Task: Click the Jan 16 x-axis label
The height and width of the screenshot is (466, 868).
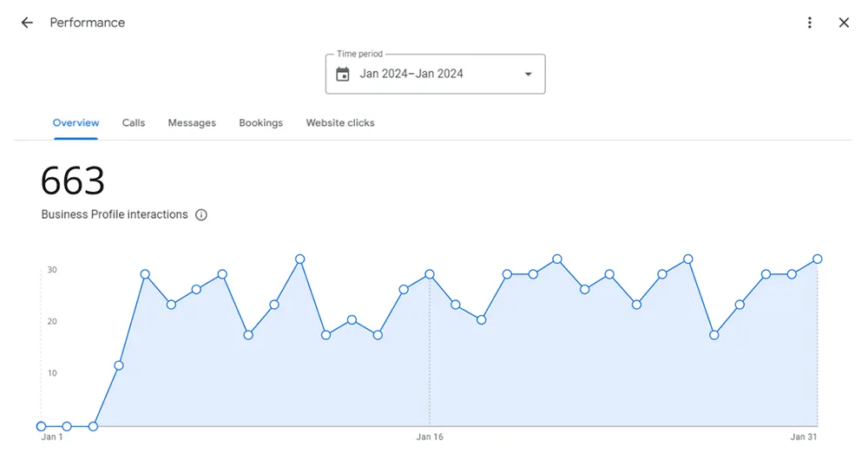Action: pyautogui.click(x=430, y=437)
